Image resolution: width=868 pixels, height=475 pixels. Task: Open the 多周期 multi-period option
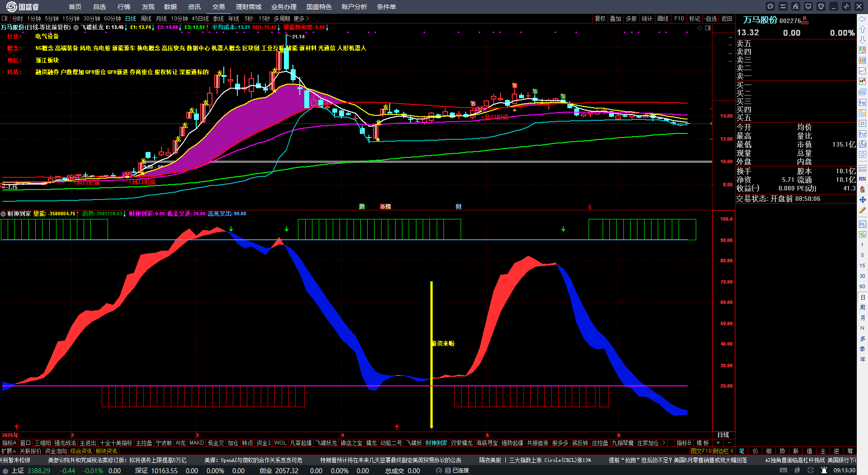[282, 19]
